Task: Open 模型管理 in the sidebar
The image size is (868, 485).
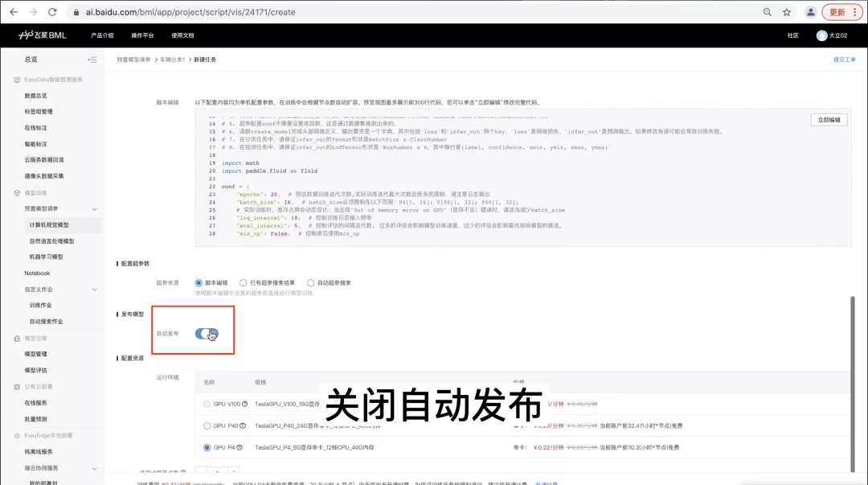Action: point(36,354)
